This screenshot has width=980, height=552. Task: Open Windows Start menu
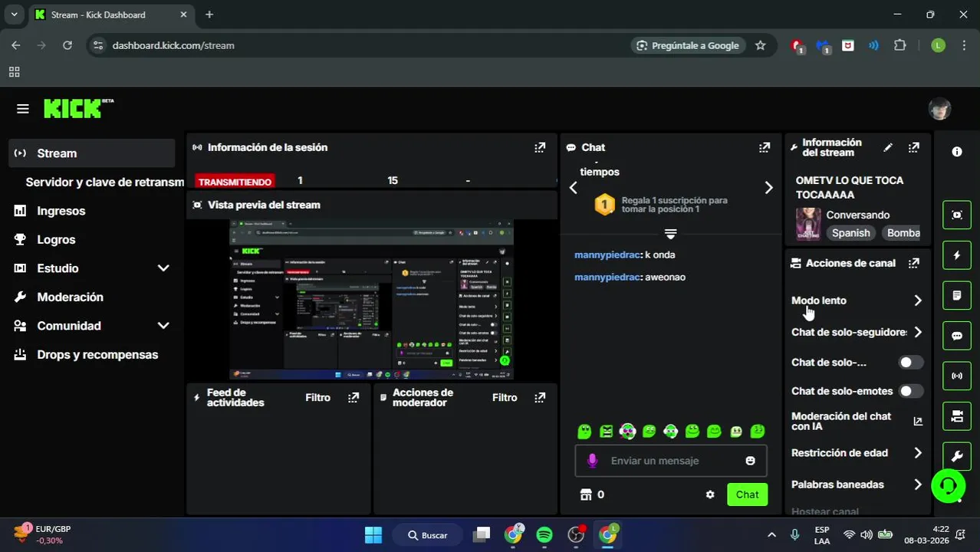(x=373, y=535)
